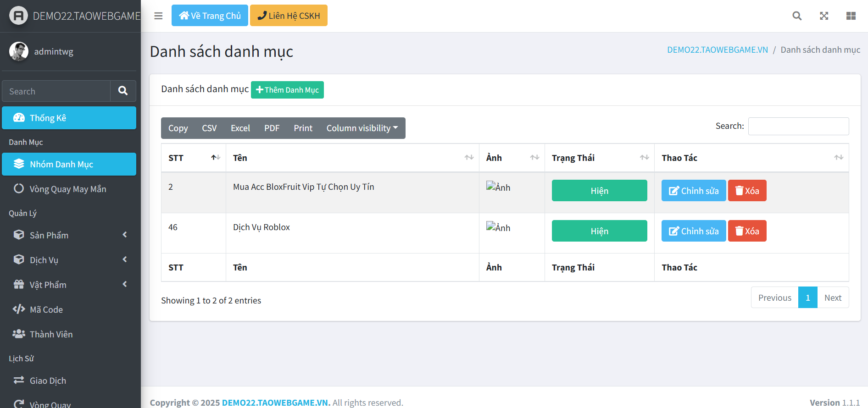Image resolution: width=868 pixels, height=408 pixels.
Task: Click the Thành Viên users icon
Action: click(x=19, y=334)
